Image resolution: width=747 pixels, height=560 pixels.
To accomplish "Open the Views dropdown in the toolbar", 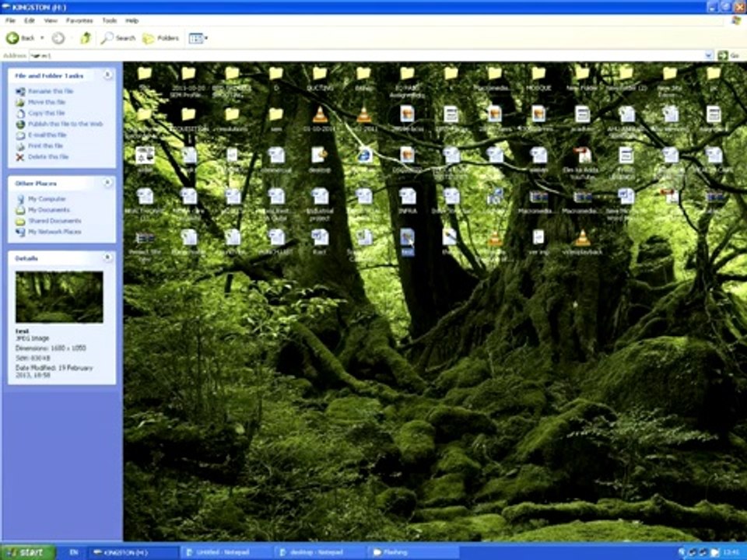I will tap(198, 38).
